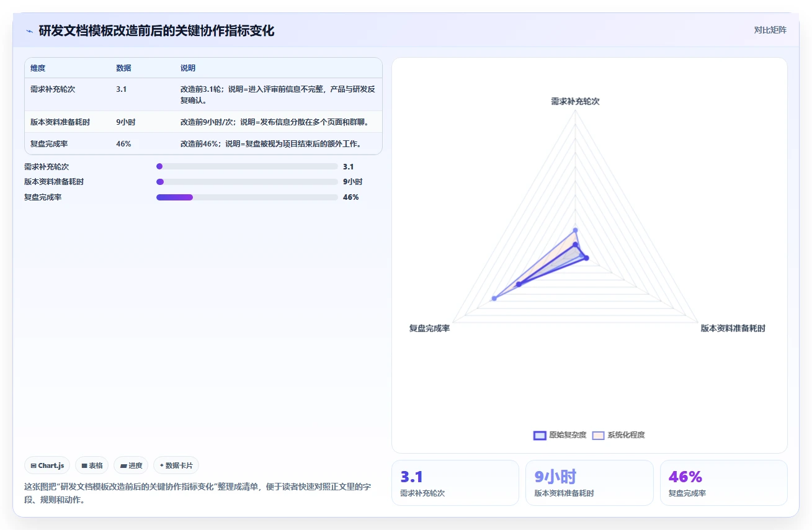
Task: Click description starting 改造前9小时/次
Action: pyautogui.click(x=275, y=122)
